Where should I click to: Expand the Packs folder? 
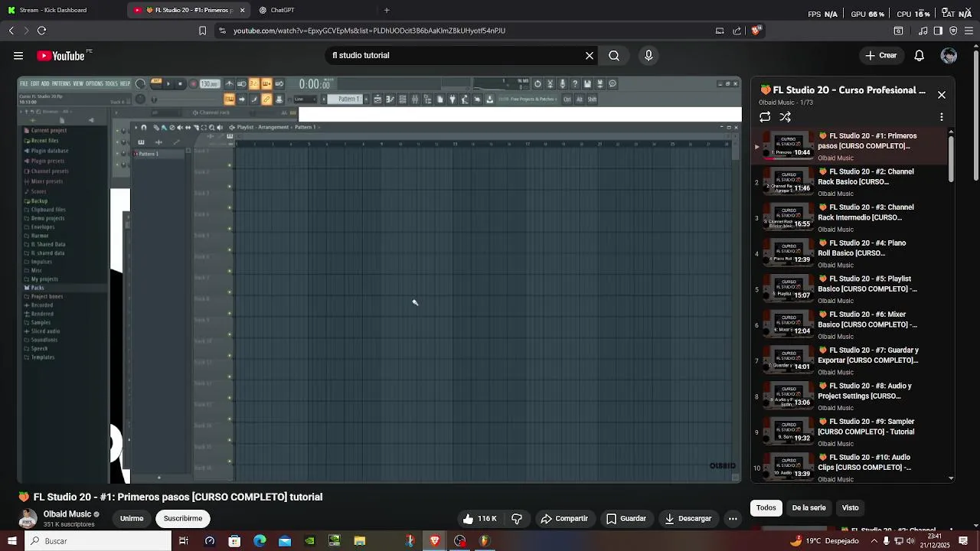click(x=37, y=288)
